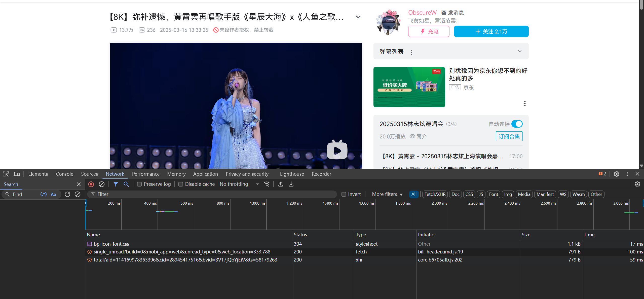
Task: Open network conditions wifi icon
Action: coord(267,184)
